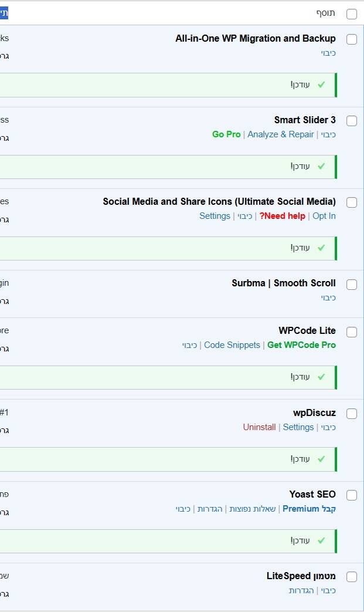Click Opt In under Social Media Icons
Image resolution: width=364 pixels, height=612 pixels.
[324, 216]
